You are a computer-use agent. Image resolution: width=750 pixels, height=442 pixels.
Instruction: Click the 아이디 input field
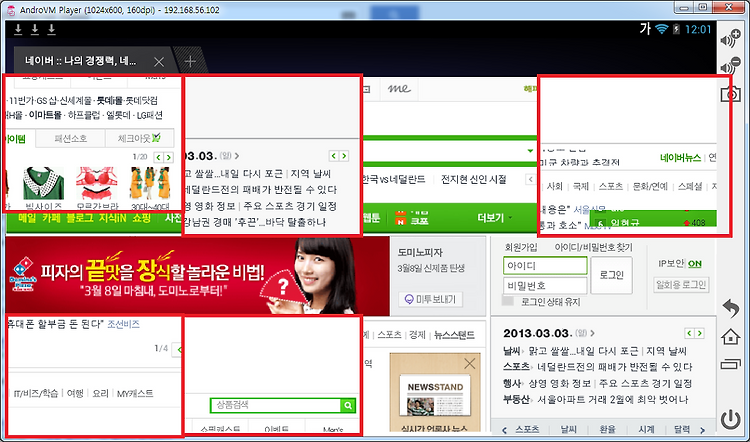pyautogui.click(x=545, y=265)
